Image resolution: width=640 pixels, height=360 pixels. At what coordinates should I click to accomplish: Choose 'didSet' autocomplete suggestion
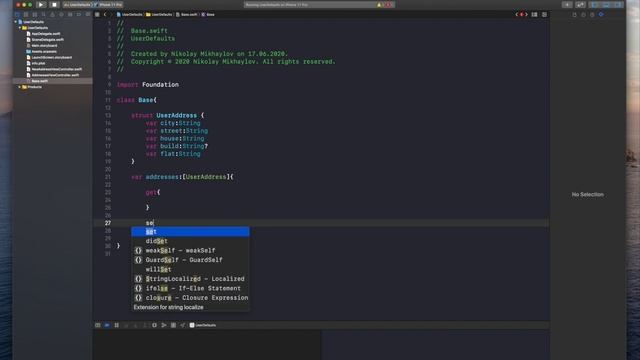pos(190,241)
